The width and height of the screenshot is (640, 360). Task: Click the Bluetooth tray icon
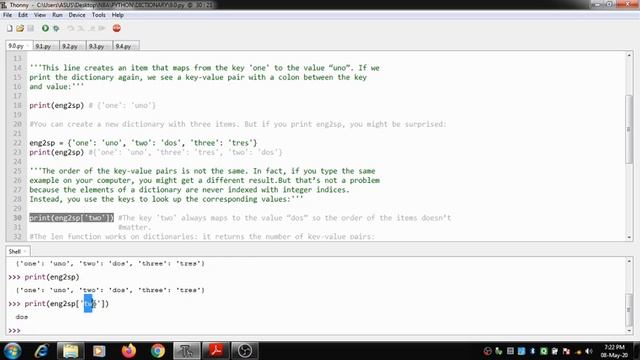(x=533, y=351)
